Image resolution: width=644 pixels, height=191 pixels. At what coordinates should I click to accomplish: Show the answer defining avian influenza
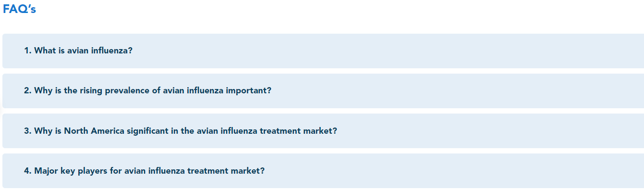pyautogui.click(x=323, y=51)
